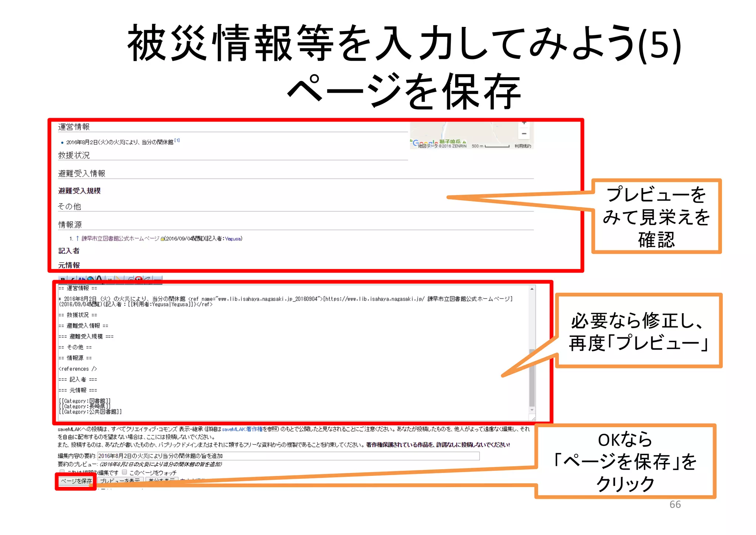The width and height of the screenshot is (756, 535).
Task: Open saveMLAK著作権 link
Action: pos(242,429)
